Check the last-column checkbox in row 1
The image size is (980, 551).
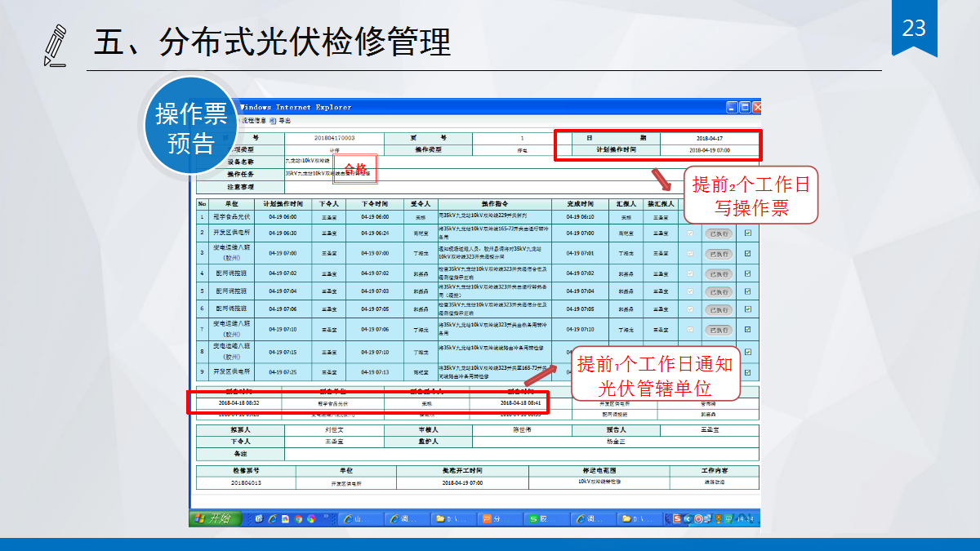[747, 215]
